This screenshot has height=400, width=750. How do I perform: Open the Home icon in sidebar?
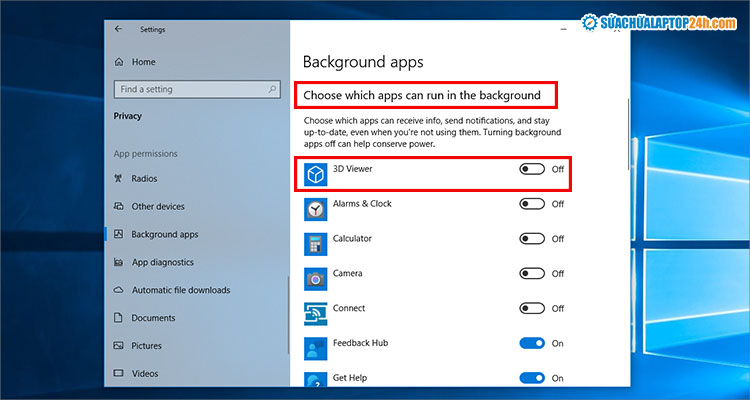[119, 62]
